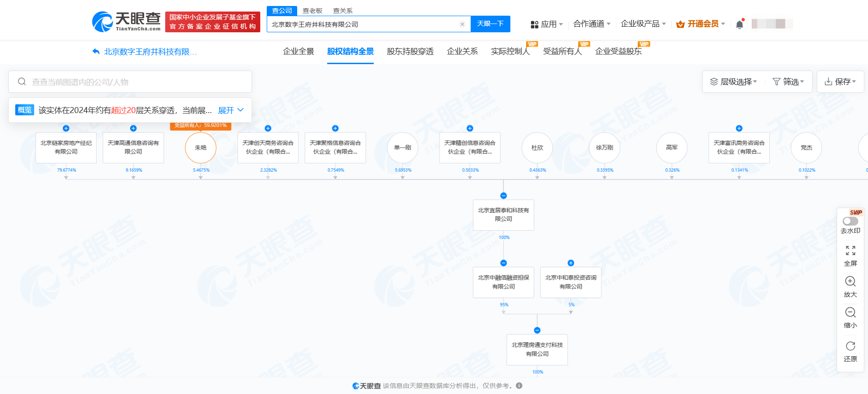Open 筛选 filter dropdown
The image size is (868, 394).
(x=788, y=82)
